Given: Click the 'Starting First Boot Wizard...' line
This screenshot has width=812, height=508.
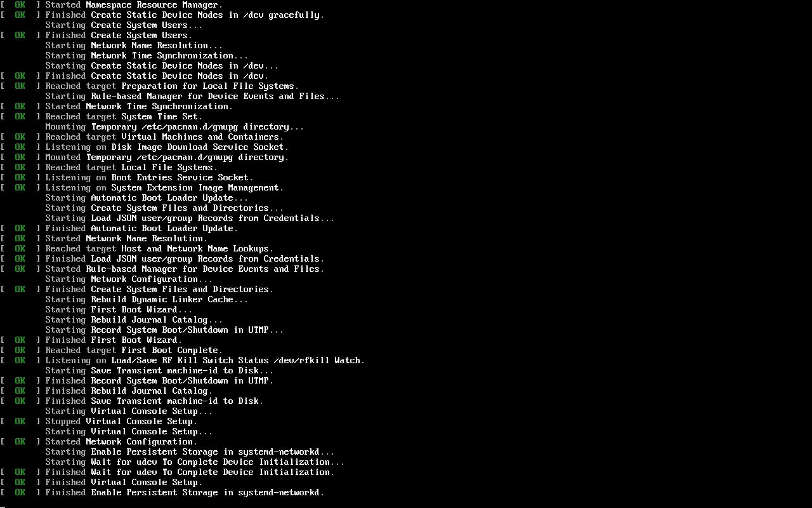Looking at the screenshot, I should [119, 309].
